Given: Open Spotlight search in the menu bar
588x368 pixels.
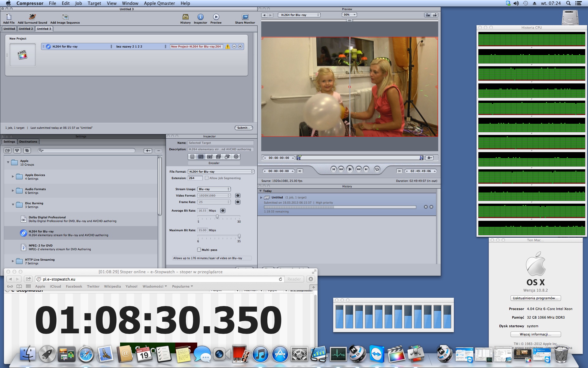Looking at the screenshot, I should (x=568, y=3).
